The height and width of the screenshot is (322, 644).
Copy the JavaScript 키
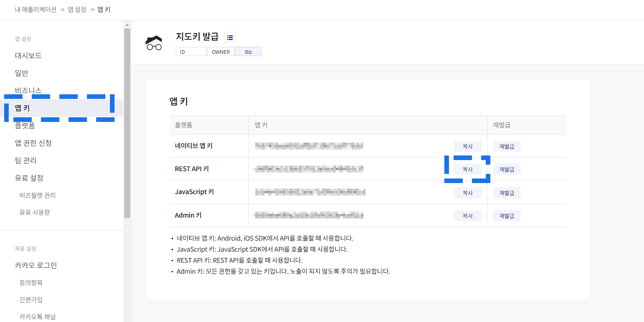467,193
